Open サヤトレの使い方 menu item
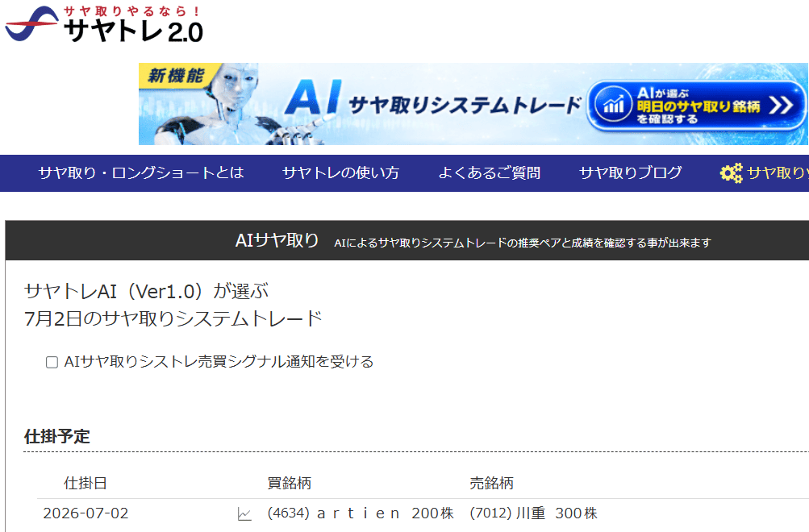Screen dimensions: 809x532 340,172
